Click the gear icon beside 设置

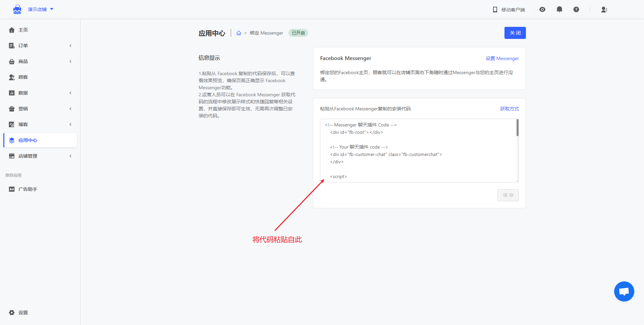12,313
